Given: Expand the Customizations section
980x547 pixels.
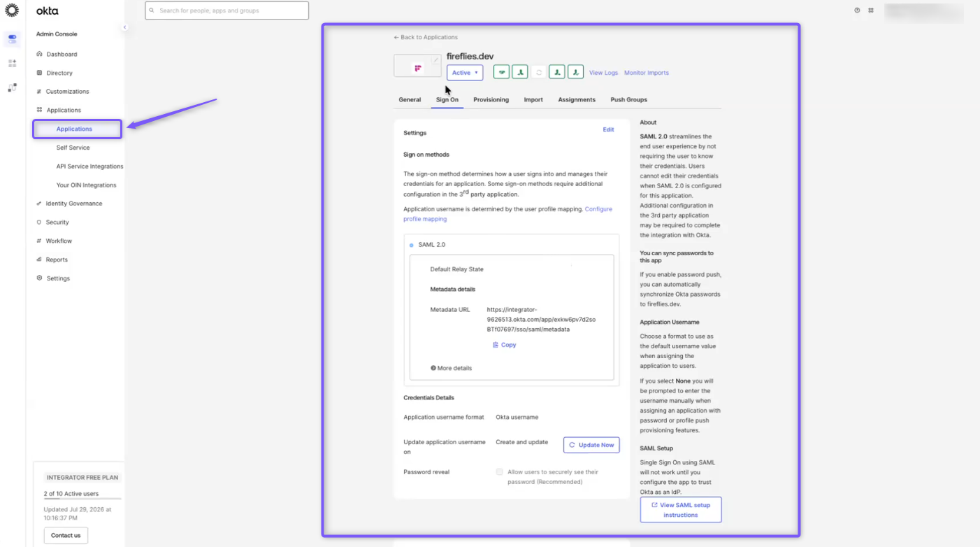Looking at the screenshot, I should point(67,92).
